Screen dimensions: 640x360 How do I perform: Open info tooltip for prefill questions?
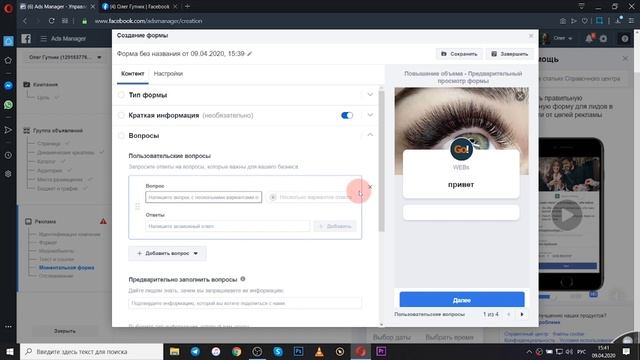tap(243, 279)
